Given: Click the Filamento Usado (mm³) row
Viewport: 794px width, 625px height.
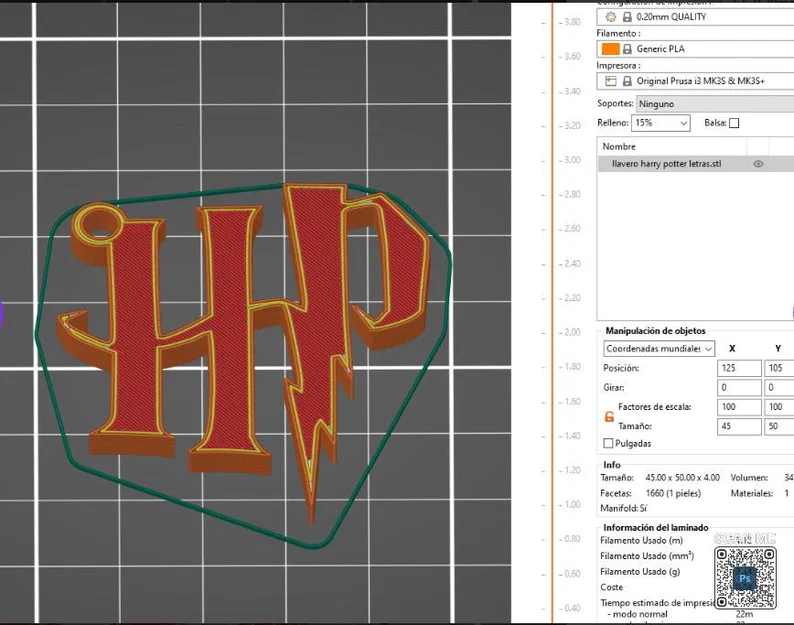Looking at the screenshot, I should click(647, 556).
